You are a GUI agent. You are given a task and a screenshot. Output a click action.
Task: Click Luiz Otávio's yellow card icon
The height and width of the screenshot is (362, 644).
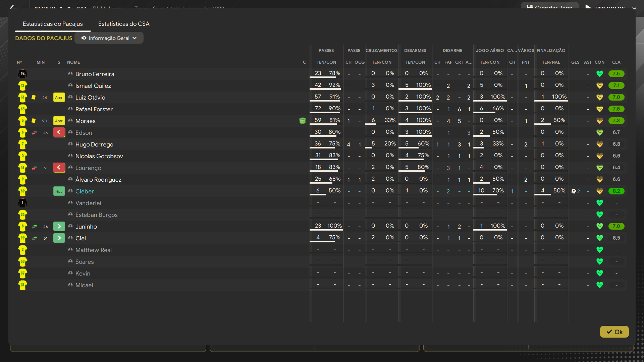(x=34, y=97)
